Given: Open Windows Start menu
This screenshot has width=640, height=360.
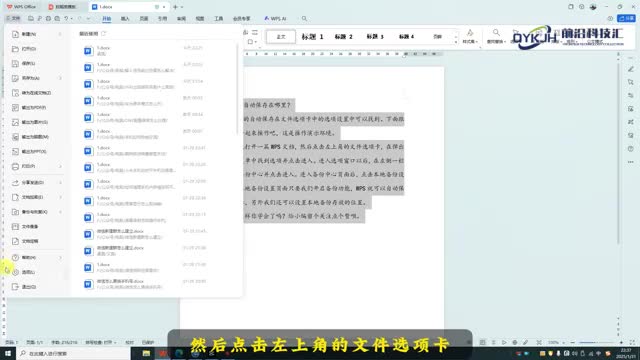Looking at the screenshot, I should click(8, 353).
